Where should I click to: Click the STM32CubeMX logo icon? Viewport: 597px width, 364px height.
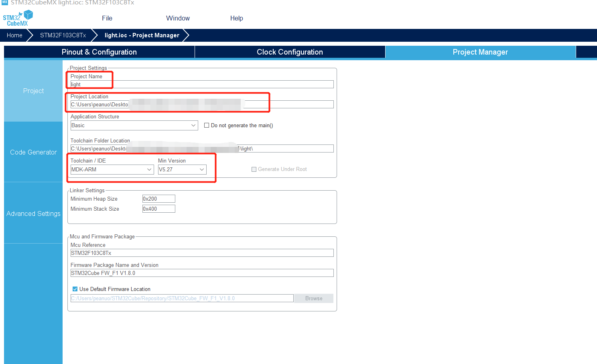pos(18,18)
